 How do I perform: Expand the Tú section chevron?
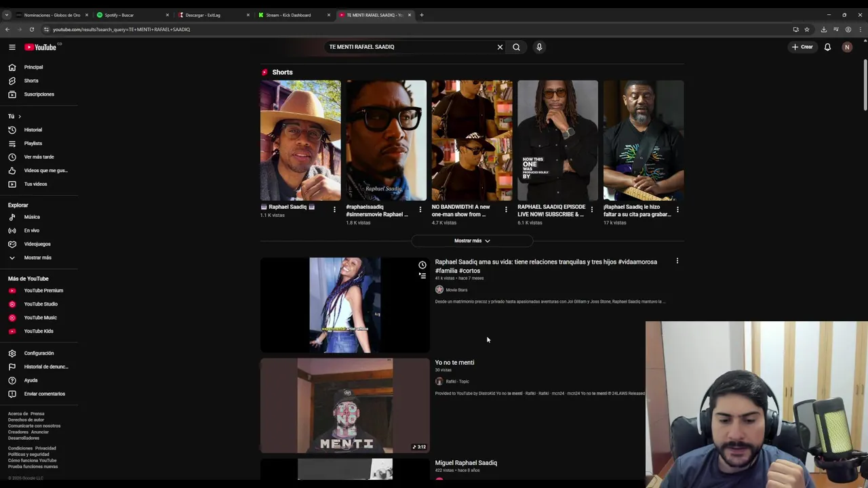coord(19,117)
